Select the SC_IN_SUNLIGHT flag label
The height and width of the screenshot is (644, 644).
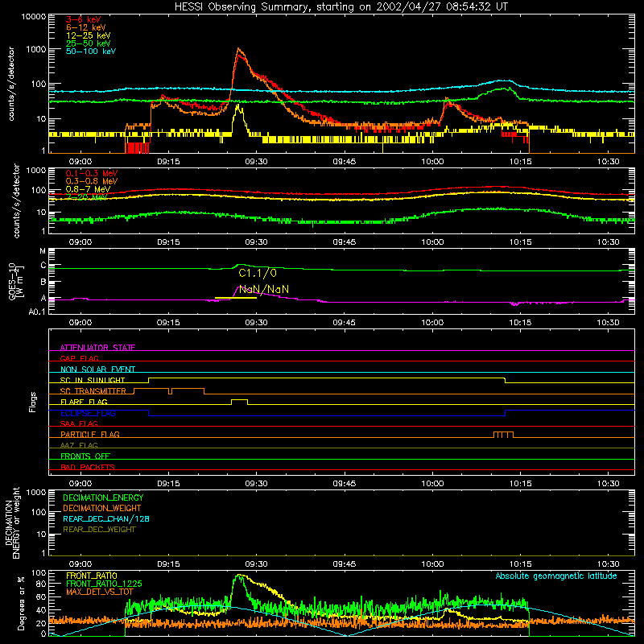click(x=93, y=380)
